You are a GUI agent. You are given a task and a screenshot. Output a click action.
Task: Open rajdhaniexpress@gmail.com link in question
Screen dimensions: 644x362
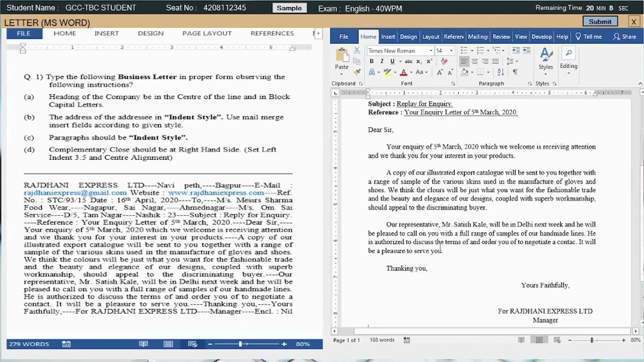click(75, 193)
